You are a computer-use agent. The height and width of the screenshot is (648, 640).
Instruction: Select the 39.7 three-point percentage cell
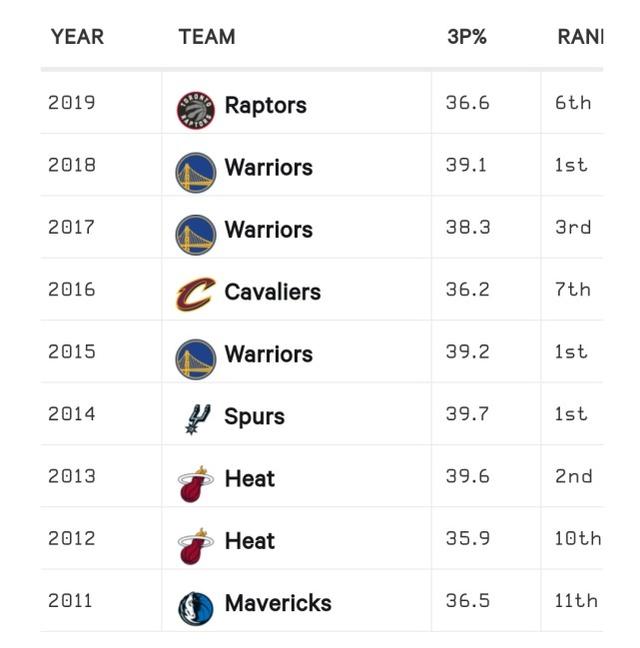467,414
